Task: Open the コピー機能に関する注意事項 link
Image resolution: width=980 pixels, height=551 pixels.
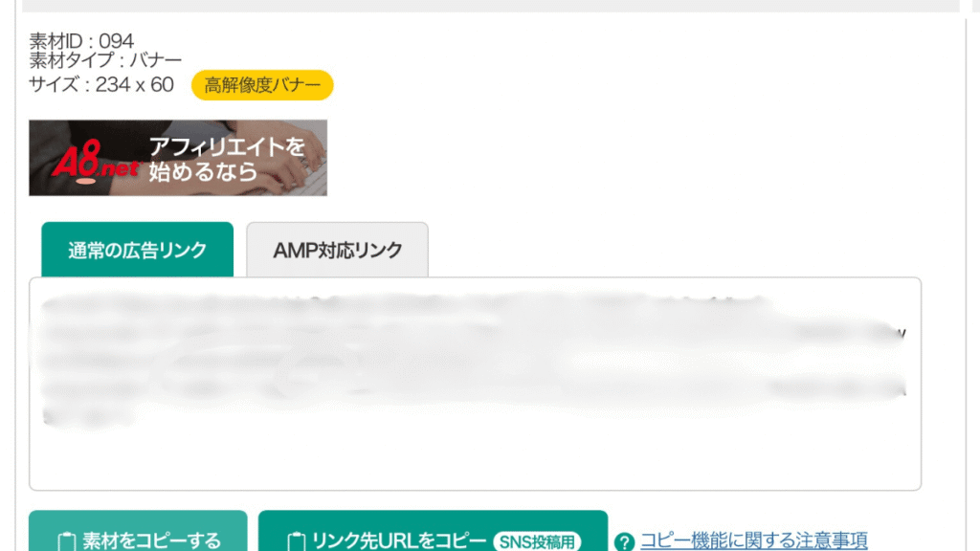Action: point(754,540)
